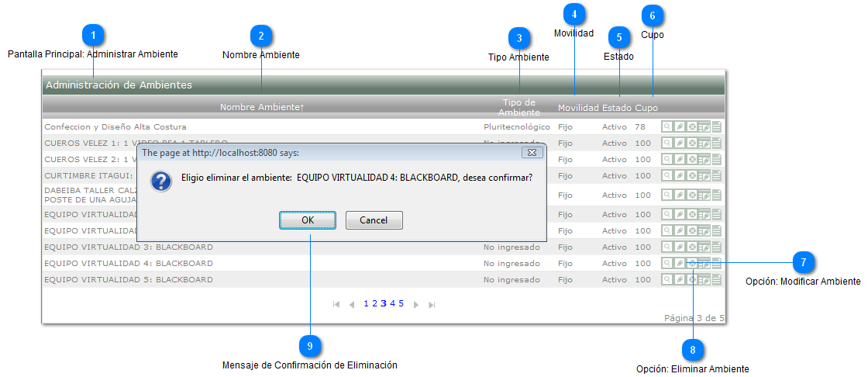Image resolution: width=868 pixels, height=377 pixels.
Task: Select 'Confeccion y Diseño Alta Costura' name cell
Action: tap(115, 126)
